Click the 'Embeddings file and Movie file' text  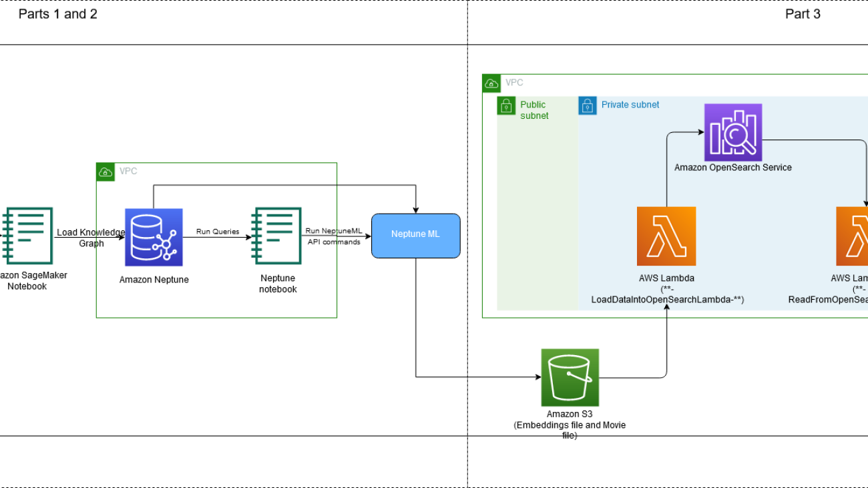click(570, 430)
